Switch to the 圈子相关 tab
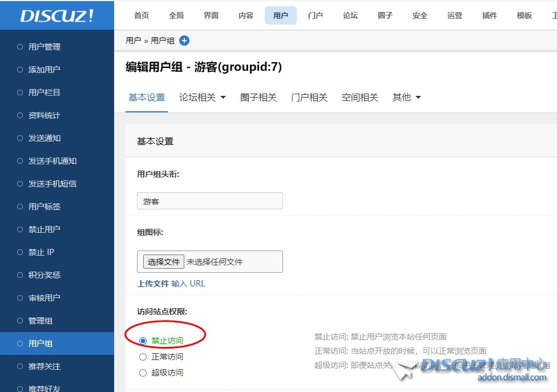 click(259, 97)
